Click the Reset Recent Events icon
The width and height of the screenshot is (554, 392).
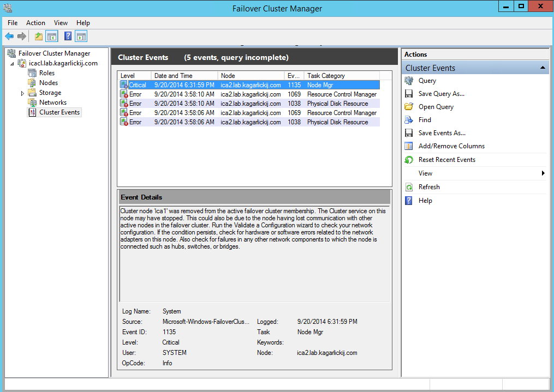(409, 160)
